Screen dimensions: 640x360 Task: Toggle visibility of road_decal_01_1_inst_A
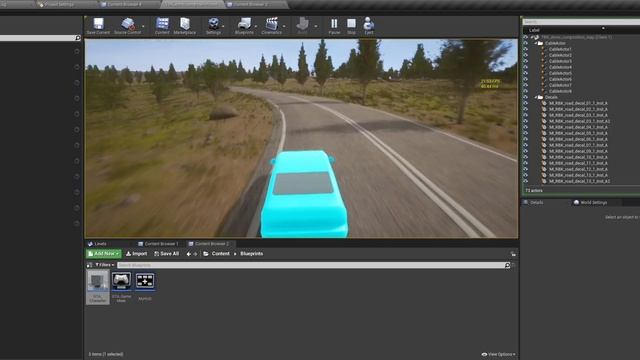(526, 103)
